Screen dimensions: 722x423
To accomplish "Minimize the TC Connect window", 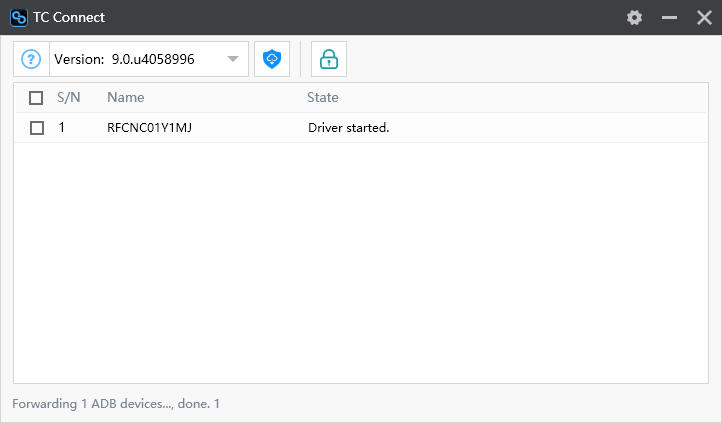I will click(x=669, y=17).
